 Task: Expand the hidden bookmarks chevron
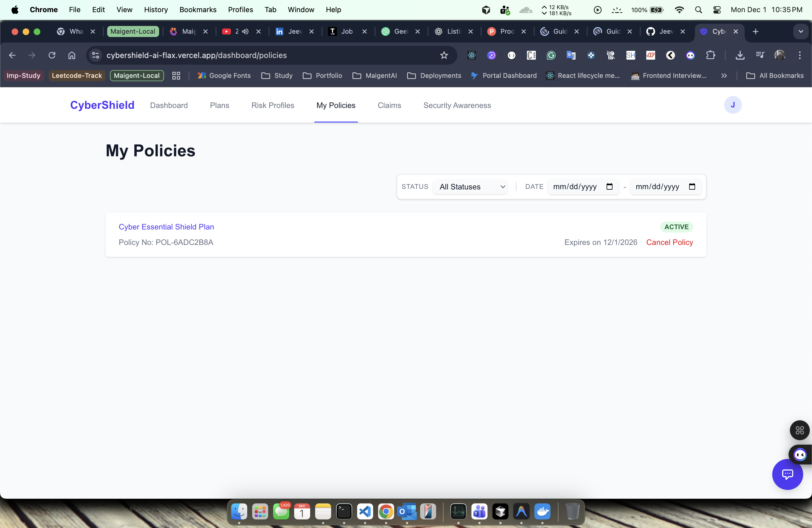[724, 76]
